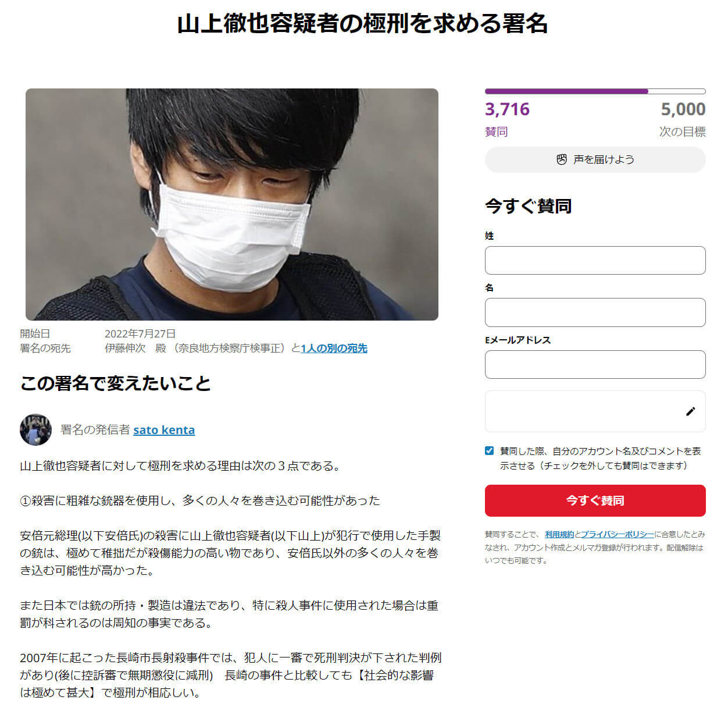Click the 声を届けよう share button
The image size is (728, 718).
pos(595,159)
